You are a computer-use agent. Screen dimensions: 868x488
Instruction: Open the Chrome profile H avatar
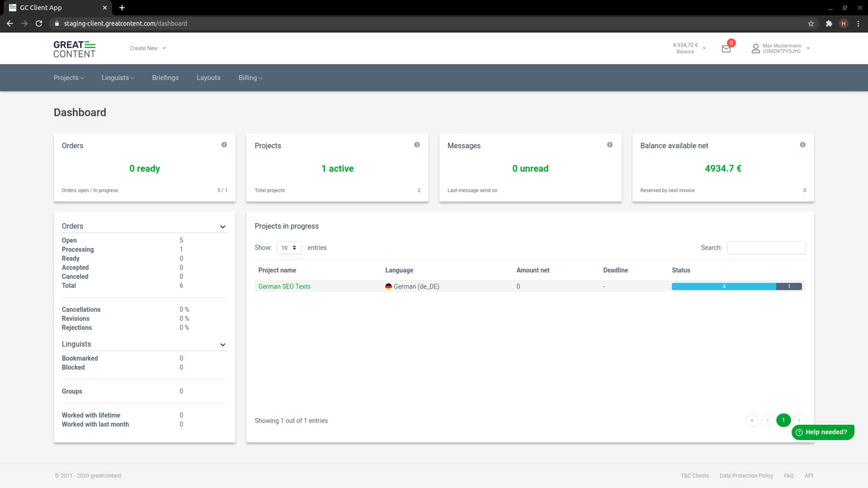click(x=843, y=23)
